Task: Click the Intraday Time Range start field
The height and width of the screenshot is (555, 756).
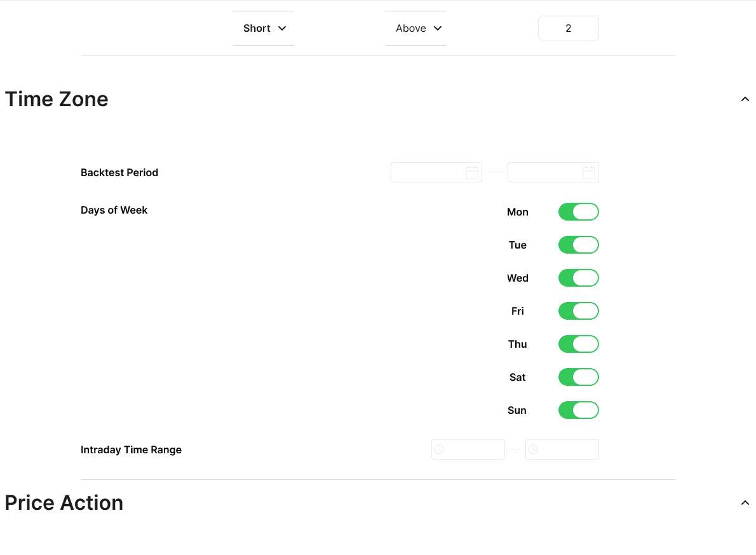Action: 474,449
